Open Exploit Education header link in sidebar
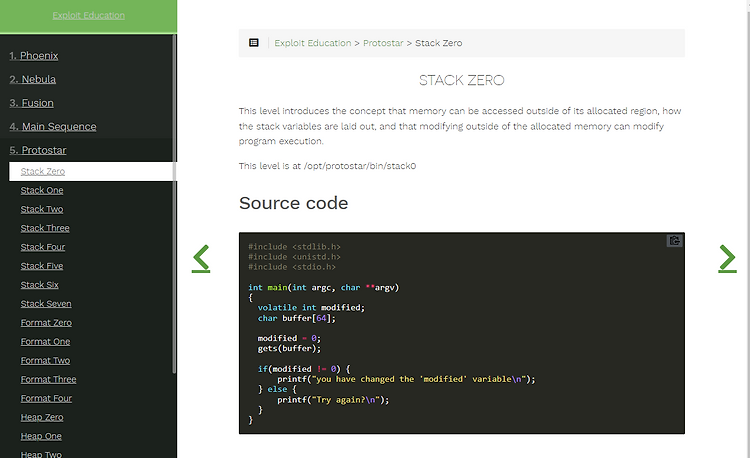The height and width of the screenshot is (458, 750). (x=88, y=15)
